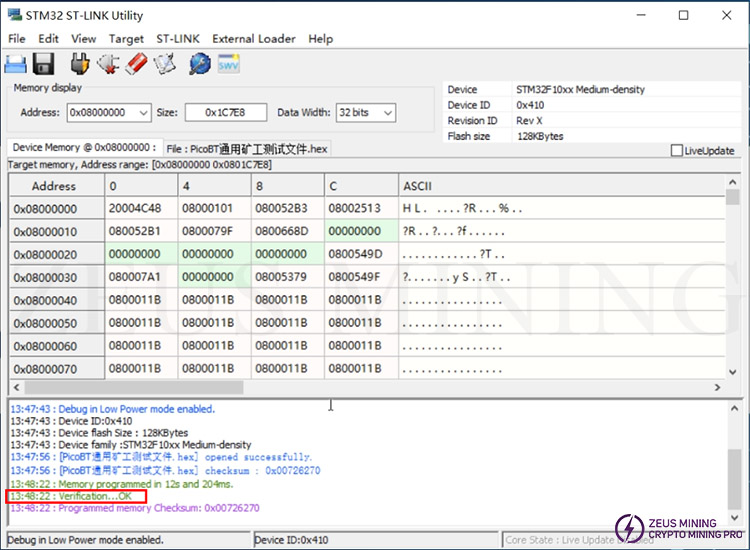This screenshot has width=750, height=550.
Task: Switch to Device Memory tab
Action: 83,148
